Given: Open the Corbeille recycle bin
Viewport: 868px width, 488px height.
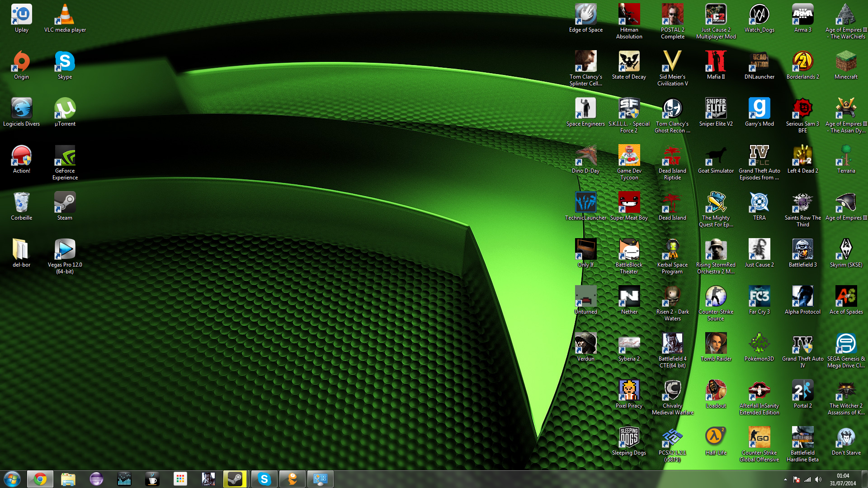Looking at the screenshot, I should 21,206.
